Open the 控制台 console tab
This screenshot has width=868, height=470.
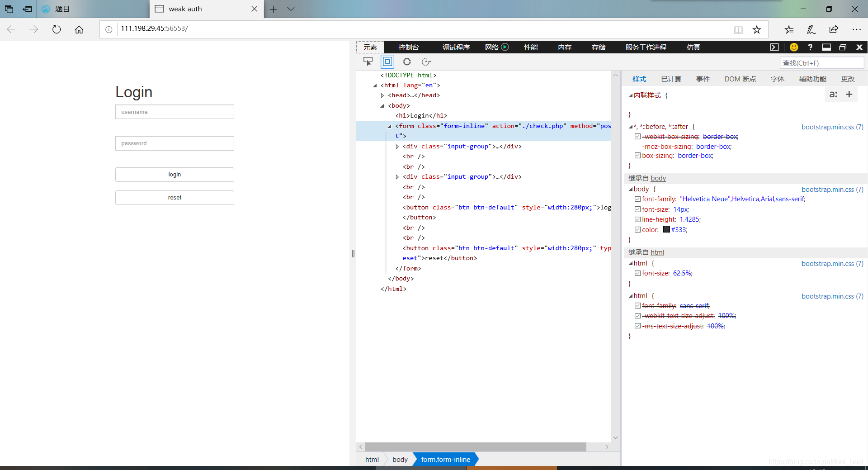tap(409, 47)
